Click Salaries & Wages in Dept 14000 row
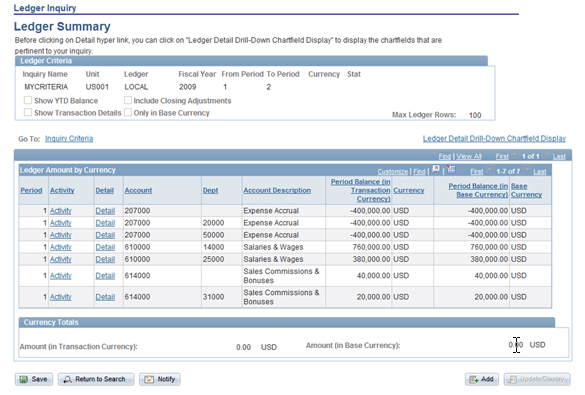Image resolution: width=585 pixels, height=395 pixels. tap(273, 247)
